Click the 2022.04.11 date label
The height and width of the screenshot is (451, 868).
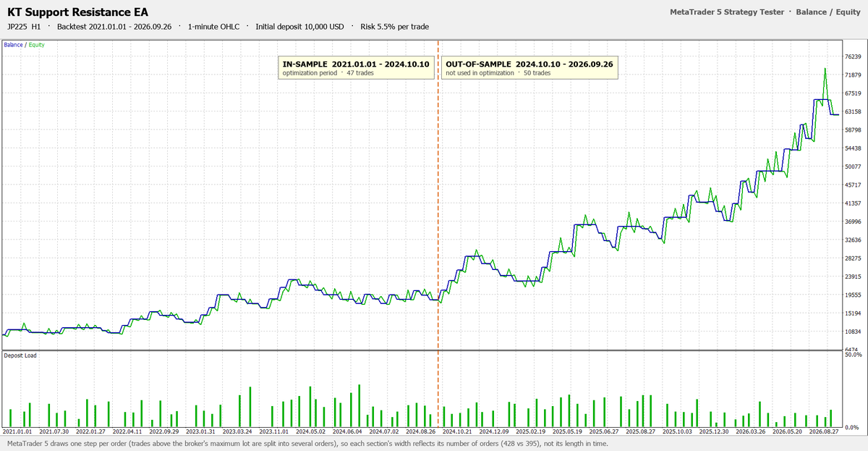coord(127,431)
